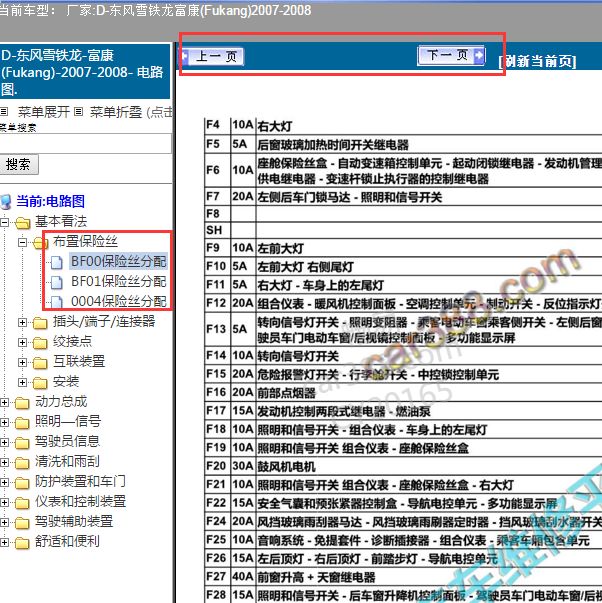The height and width of the screenshot is (603, 602).
Task: Click the 互联装置 folder icon
Action: tap(40, 363)
